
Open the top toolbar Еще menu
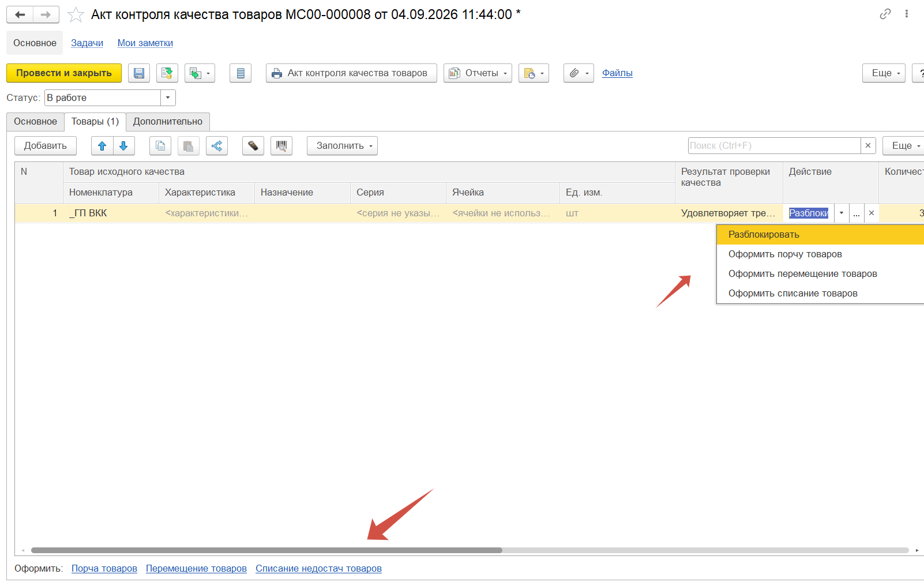pyautogui.click(x=884, y=73)
